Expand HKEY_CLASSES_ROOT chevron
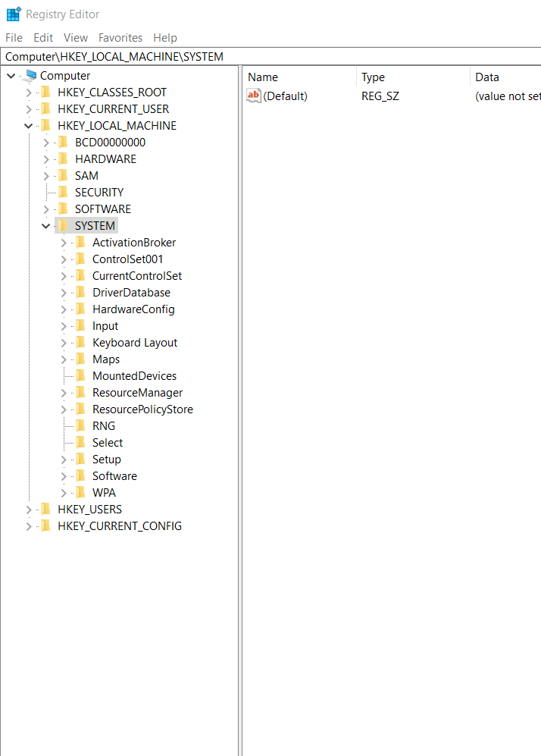 29,93
